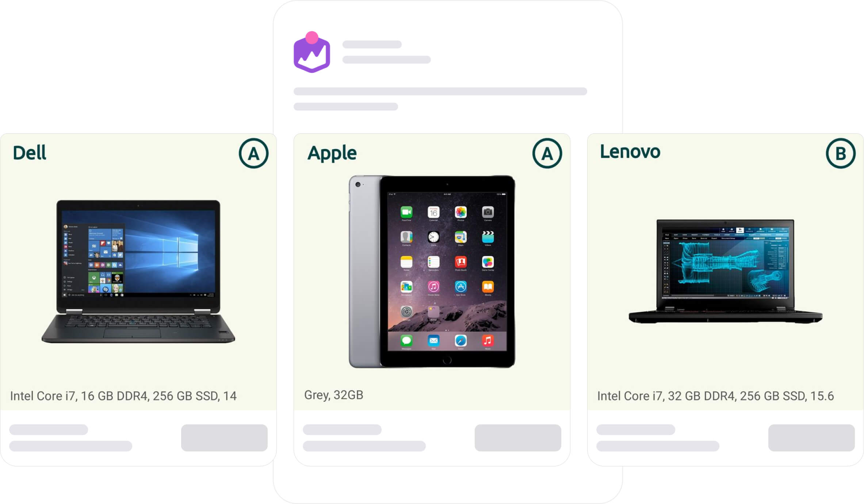
Task: Select the Grey, 32GB description text
Action: (x=334, y=395)
